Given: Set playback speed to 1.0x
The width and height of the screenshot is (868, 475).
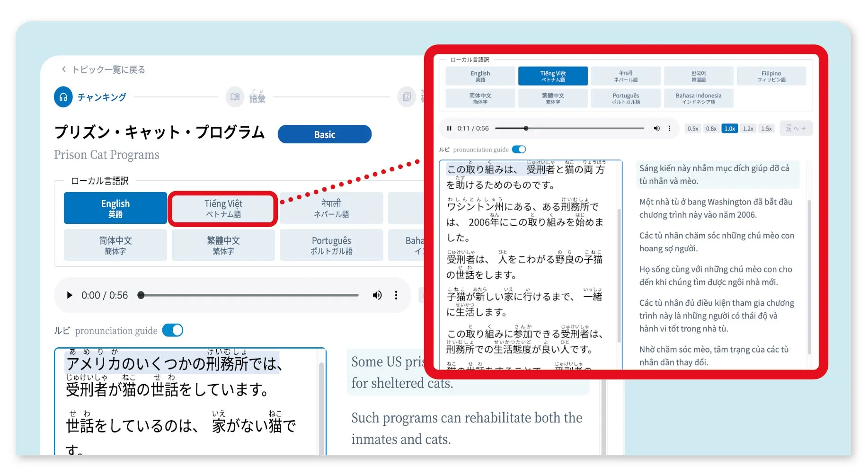Looking at the screenshot, I should (x=730, y=129).
